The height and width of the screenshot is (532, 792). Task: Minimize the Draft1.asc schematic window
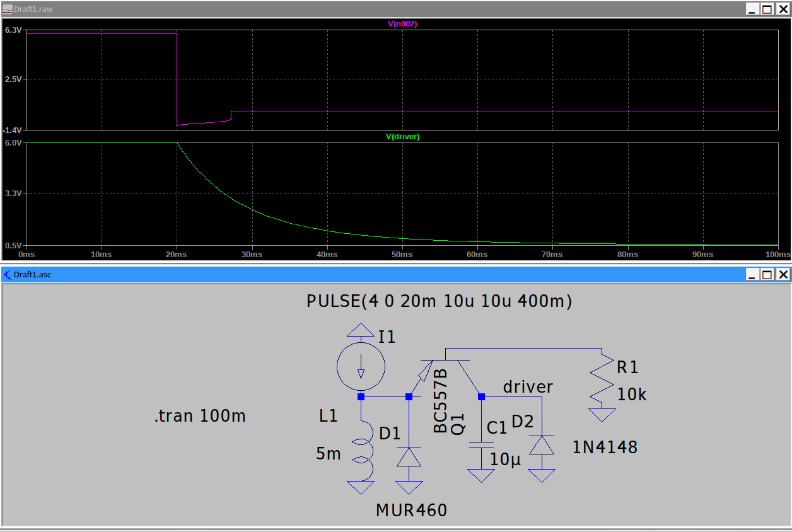[752, 275]
